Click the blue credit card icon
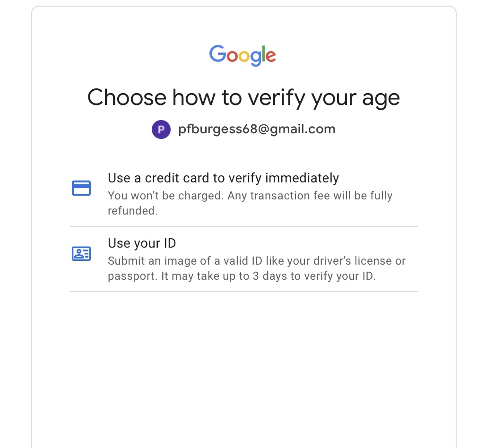Viewport: 485px width, 448px height. pos(81,188)
